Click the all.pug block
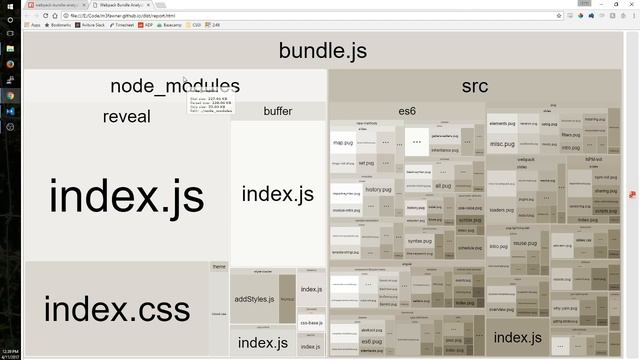 (x=443, y=186)
